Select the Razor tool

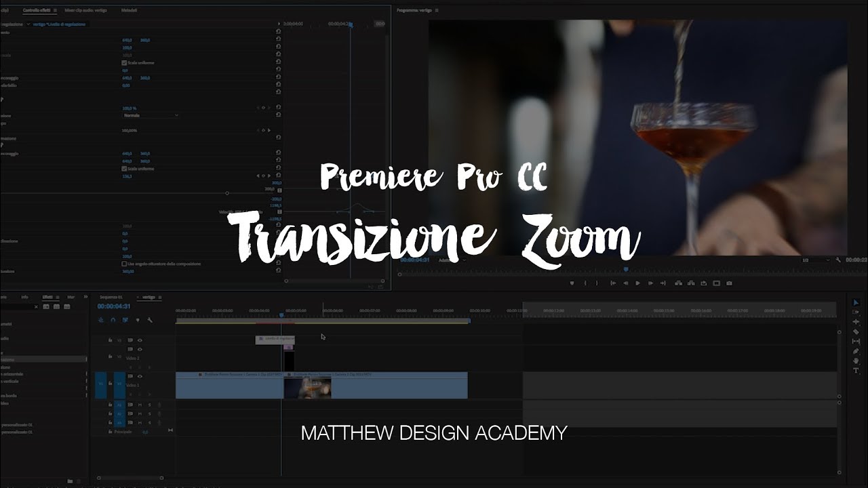(x=856, y=332)
